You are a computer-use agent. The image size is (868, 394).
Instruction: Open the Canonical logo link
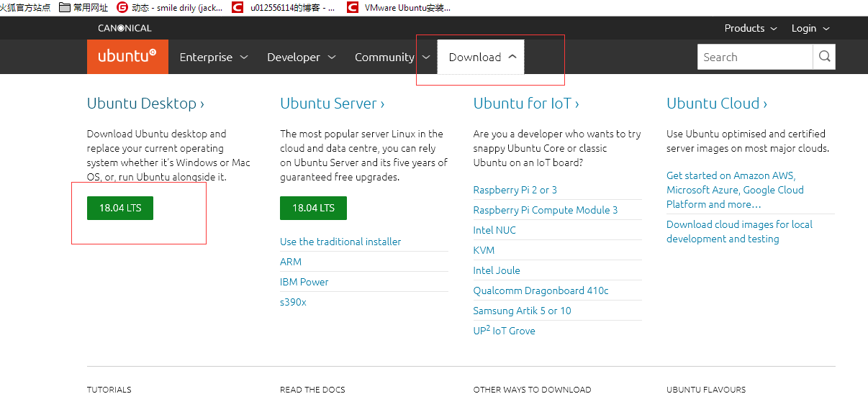point(125,28)
